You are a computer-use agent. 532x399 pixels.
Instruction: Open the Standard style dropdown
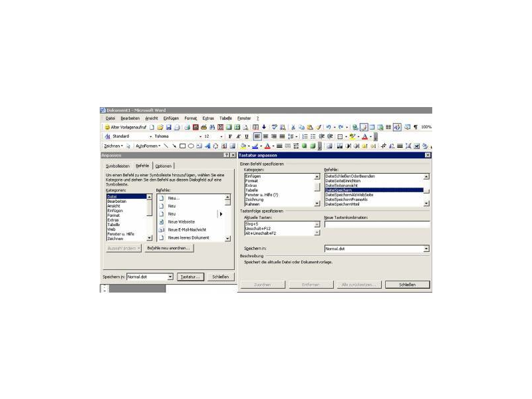coord(151,136)
